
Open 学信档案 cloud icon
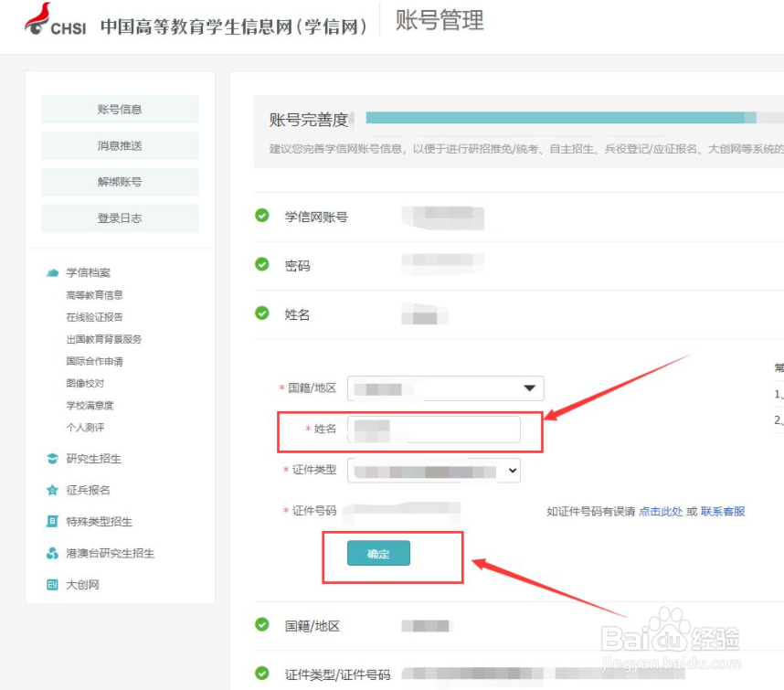(x=52, y=272)
